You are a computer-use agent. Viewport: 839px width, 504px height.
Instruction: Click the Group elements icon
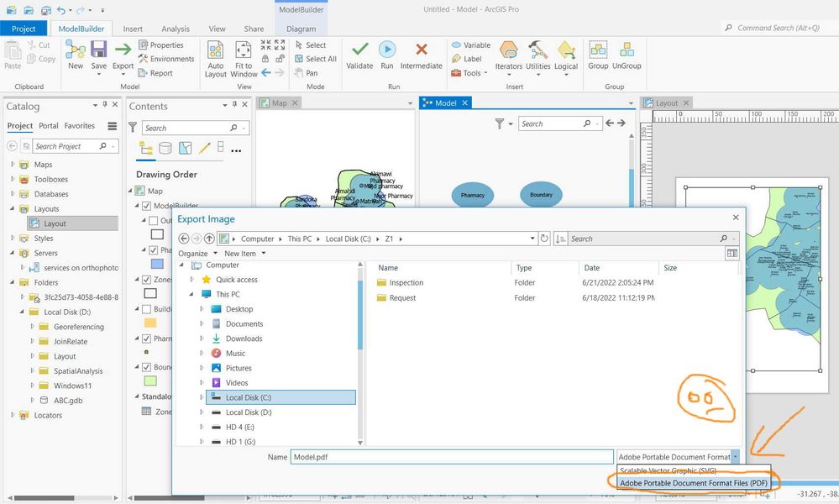click(598, 50)
